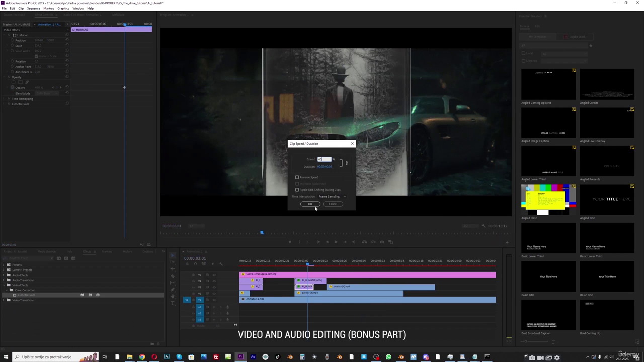
Task: Open Time Interpolation Frame Sampling dropdown
Action: [x=332, y=196]
